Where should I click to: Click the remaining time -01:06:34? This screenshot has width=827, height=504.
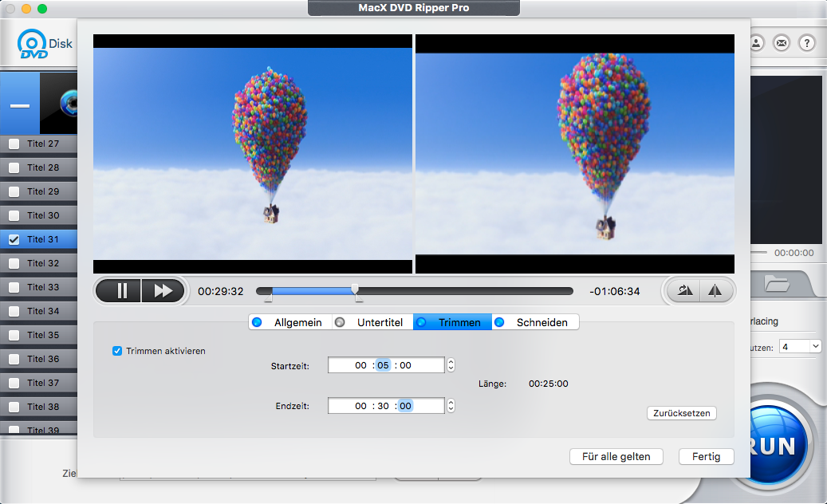point(614,291)
